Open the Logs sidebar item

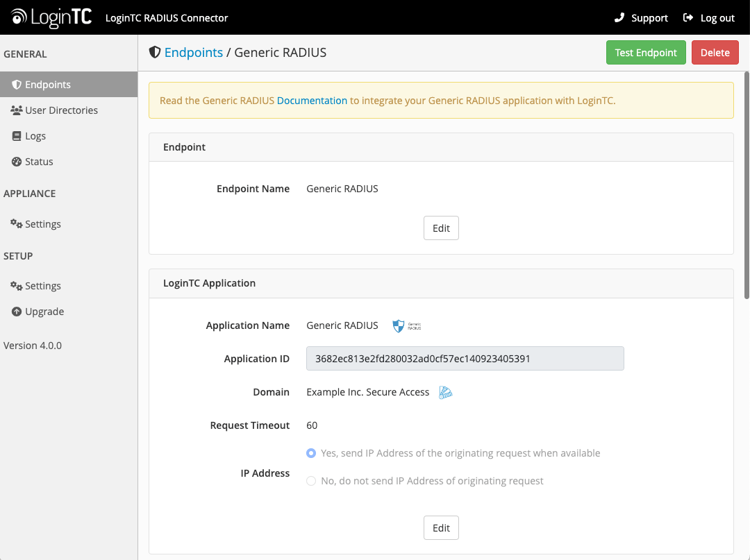(35, 136)
